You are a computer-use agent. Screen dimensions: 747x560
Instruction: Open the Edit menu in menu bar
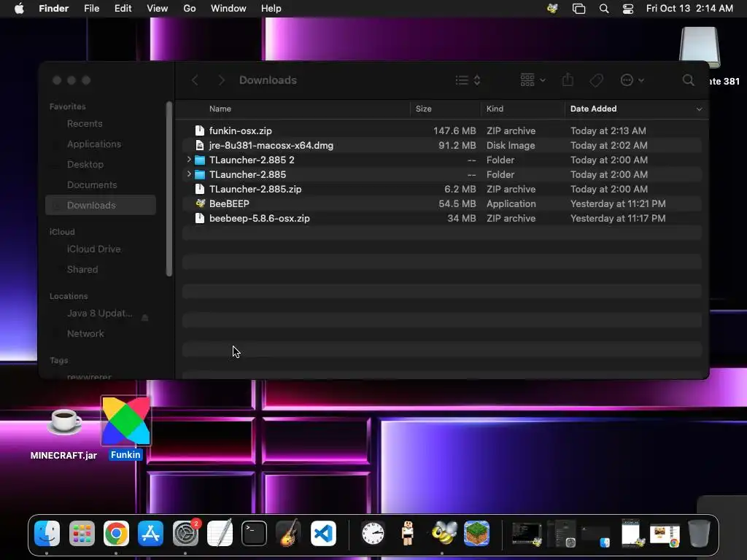click(123, 9)
